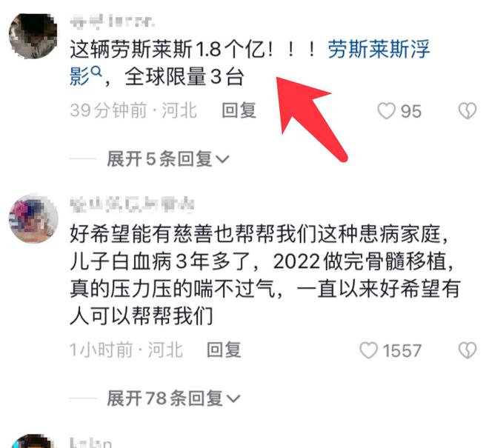Tap the 95 like count
Viewport: 489px width, 448px height.
pyautogui.click(x=411, y=111)
